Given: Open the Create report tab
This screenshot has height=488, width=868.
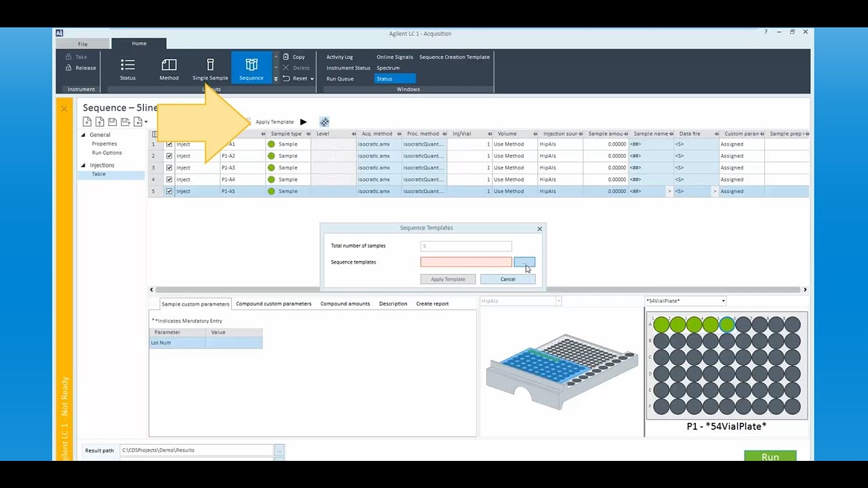Looking at the screenshot, I should tap(433, 304).
